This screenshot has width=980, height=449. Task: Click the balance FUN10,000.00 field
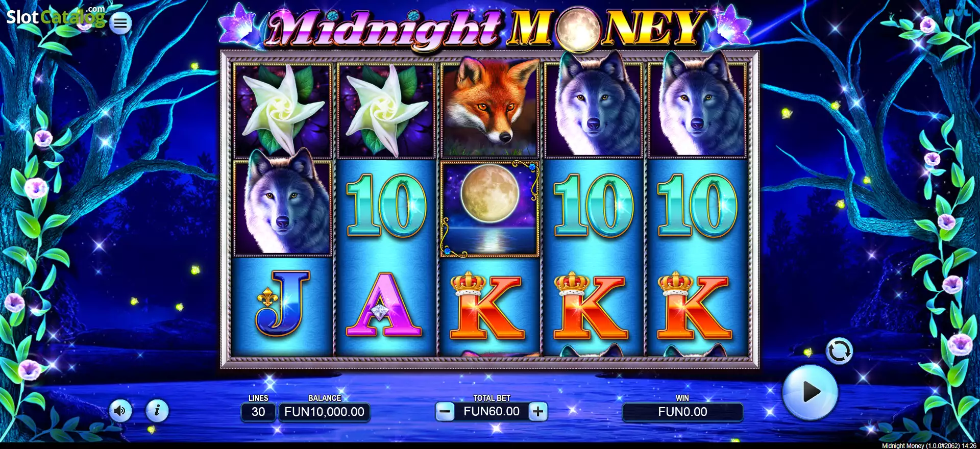point(324,412)
